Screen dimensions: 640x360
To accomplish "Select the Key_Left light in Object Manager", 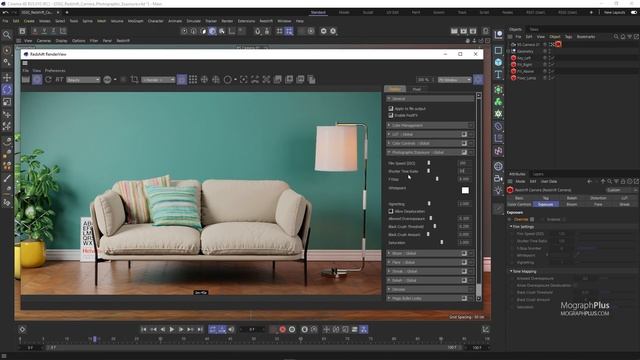I will coord(524,58).
